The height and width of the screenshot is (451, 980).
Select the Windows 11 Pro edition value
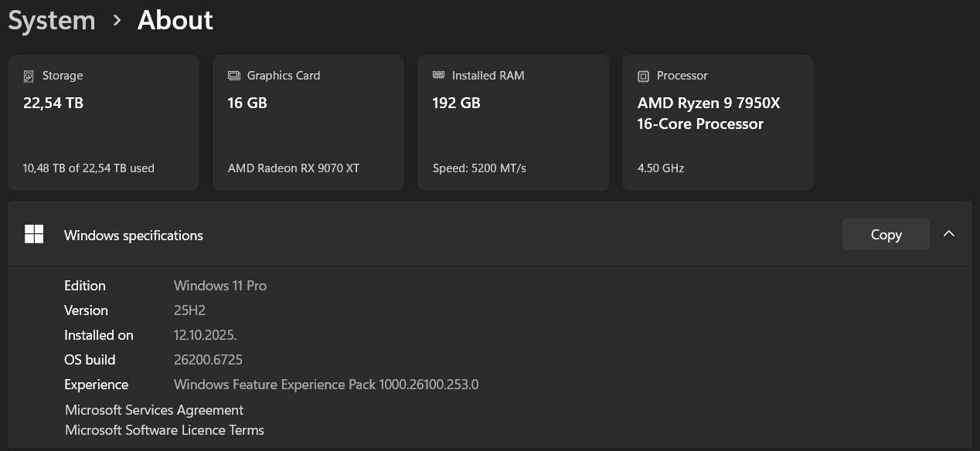220,286
